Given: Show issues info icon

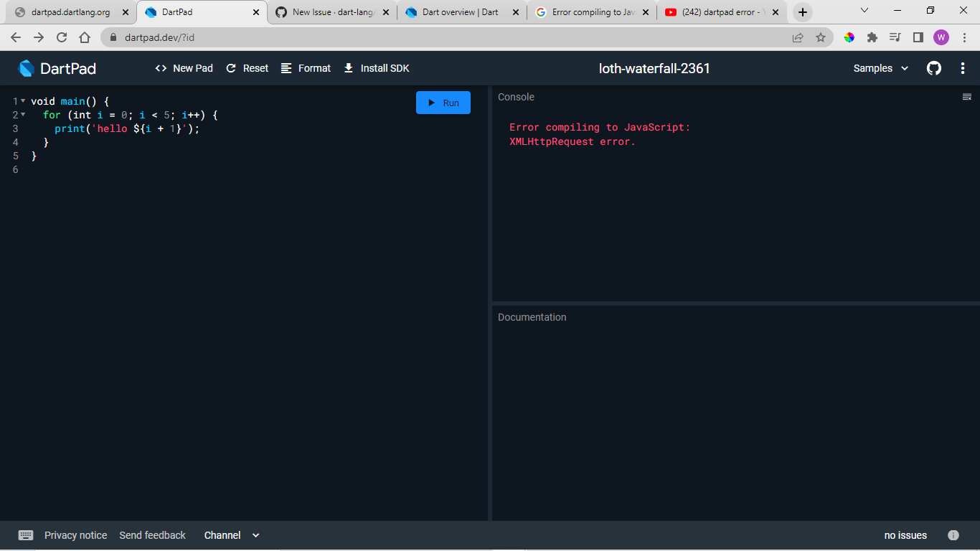Looking at the screenshot, I should [953, 535].
